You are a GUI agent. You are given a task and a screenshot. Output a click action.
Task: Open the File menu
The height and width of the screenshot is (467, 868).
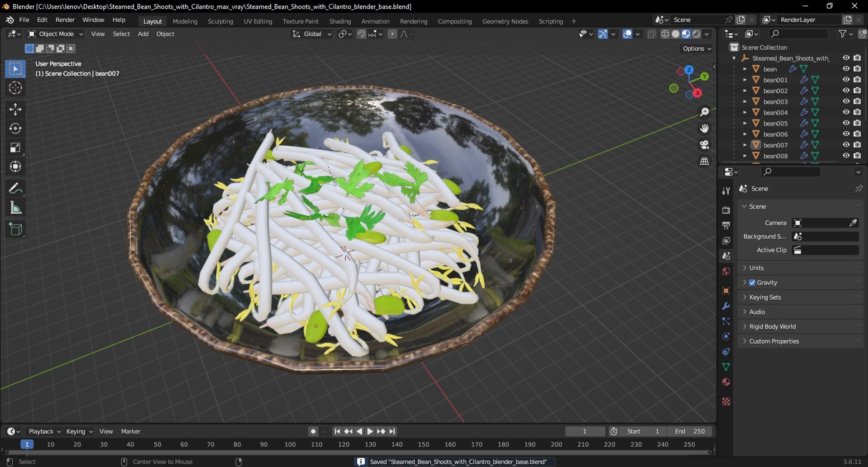pyautogui.click(x=24, y=20)
